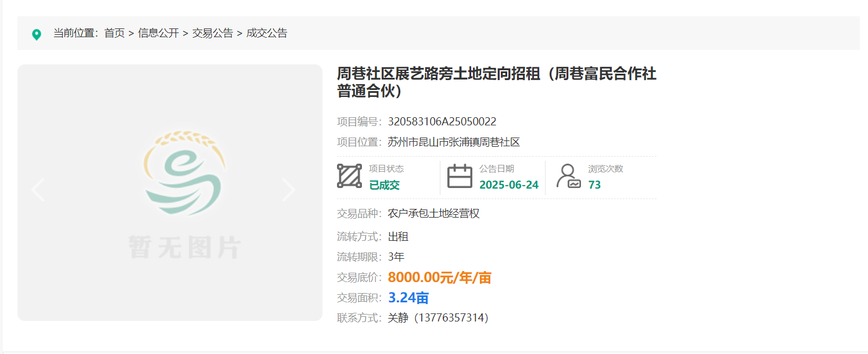Advance carousel with right arrow
The image size is (868, 354).
(x=289, y=190)
